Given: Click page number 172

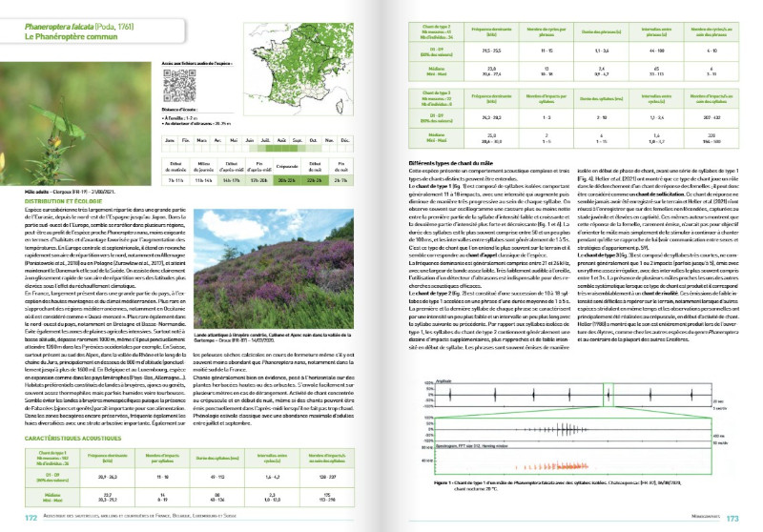Looking at the screenshot, I should (29, 519).
